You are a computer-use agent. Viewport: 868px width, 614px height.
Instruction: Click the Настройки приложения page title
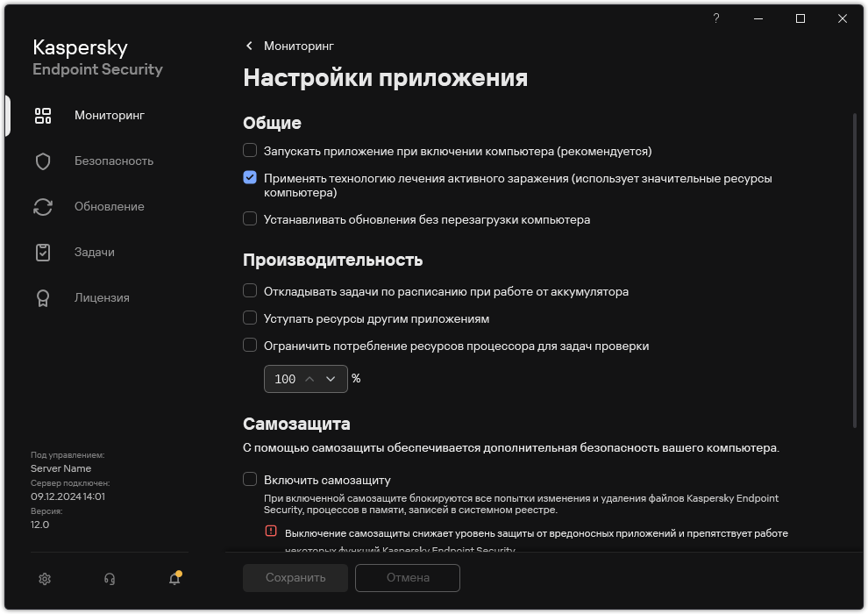(385, 77)
